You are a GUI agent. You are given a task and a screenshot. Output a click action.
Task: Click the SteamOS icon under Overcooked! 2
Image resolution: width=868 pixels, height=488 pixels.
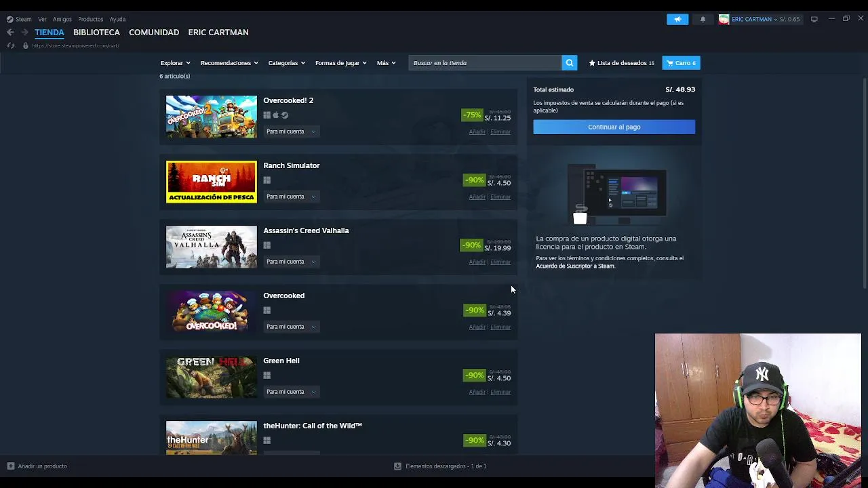285,115
